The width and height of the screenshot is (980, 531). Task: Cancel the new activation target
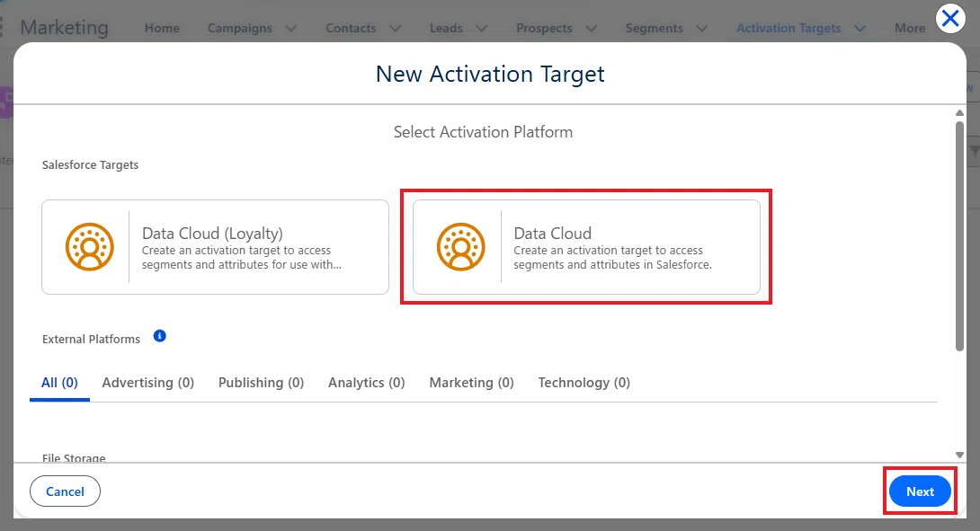click(x=65, y=491)
